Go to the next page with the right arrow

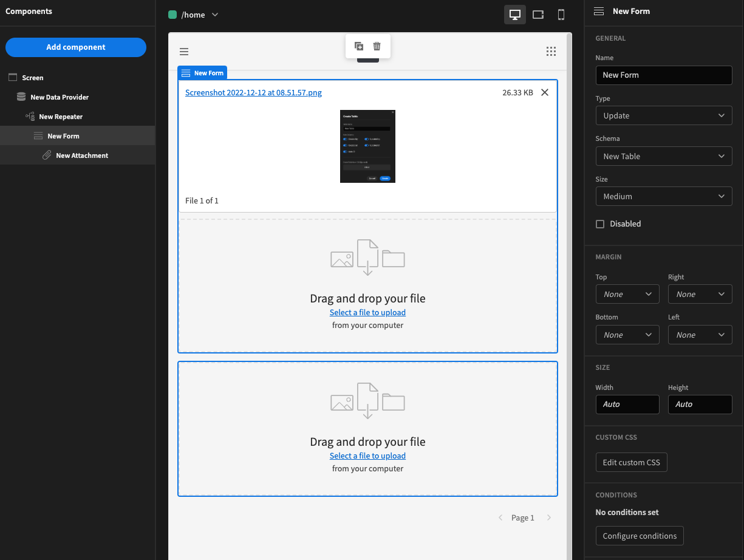(548, 517)
